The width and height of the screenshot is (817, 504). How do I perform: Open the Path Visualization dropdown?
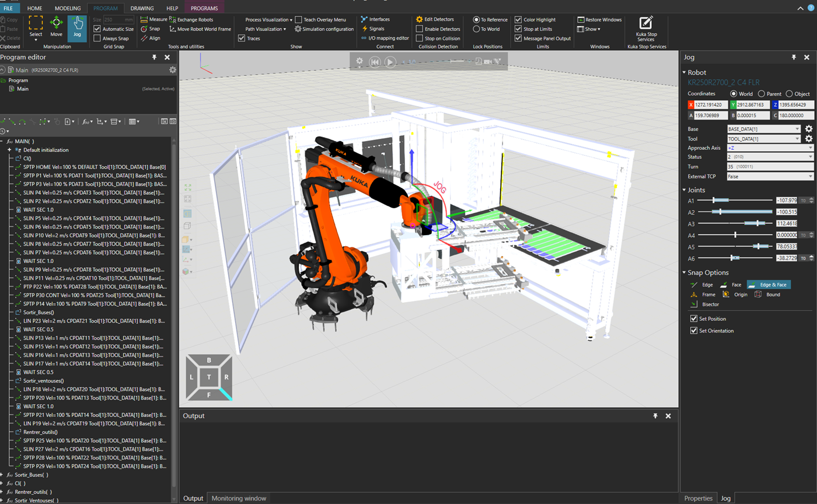pos(265,29)
